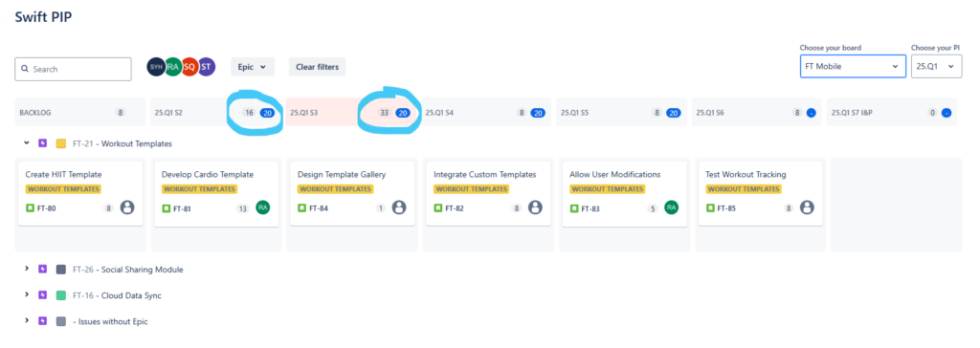Click the FT-81 issue key
This screenshot has height=348, width=980.
(x=182, y=208)
